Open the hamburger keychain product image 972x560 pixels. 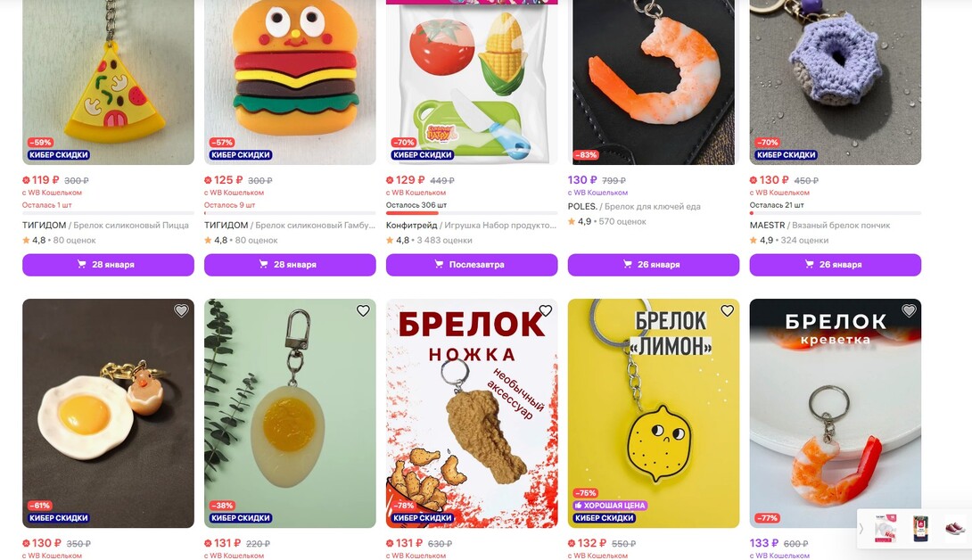pos(290,82)
